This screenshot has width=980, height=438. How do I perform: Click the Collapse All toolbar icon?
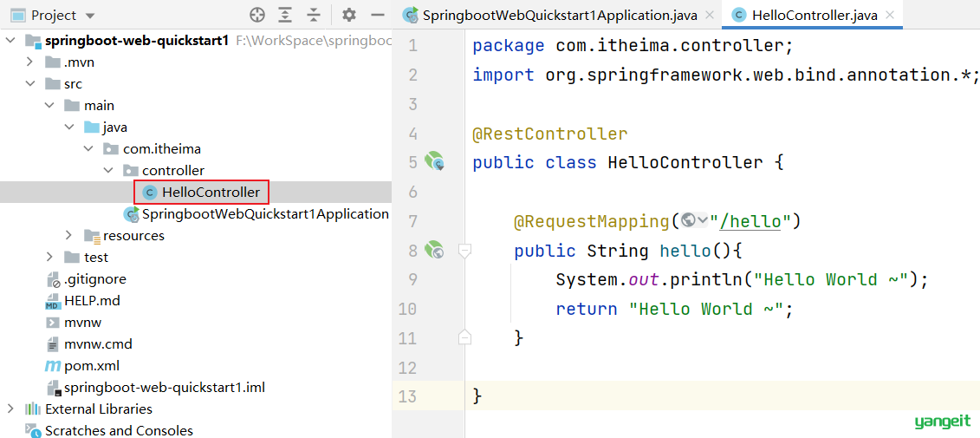coord(314,15)
